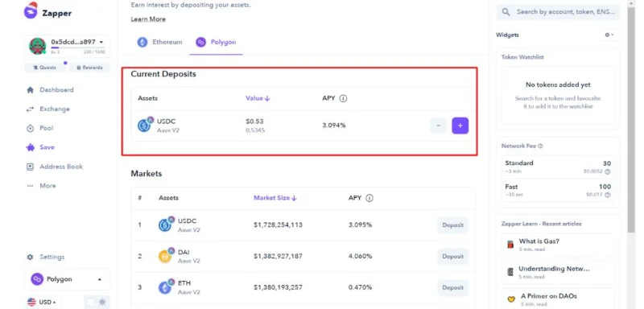Image resolution: width=644 pixels, height=309 pixels.
Task: Click the search magnifier icon
Action: [506, 12]
